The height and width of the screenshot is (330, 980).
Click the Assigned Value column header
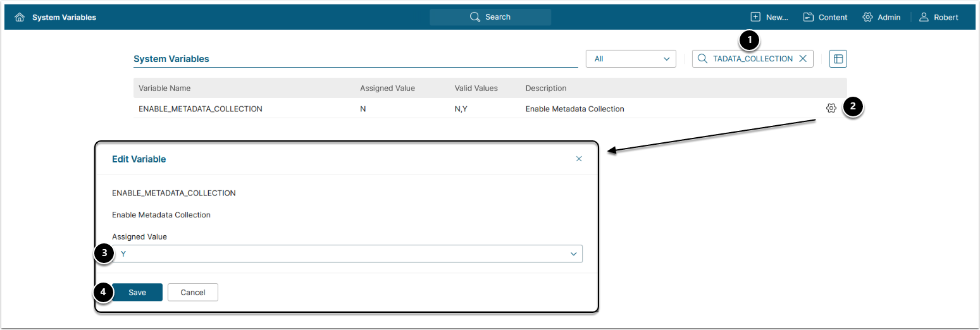pyautogui.click(x=387, y=89)
